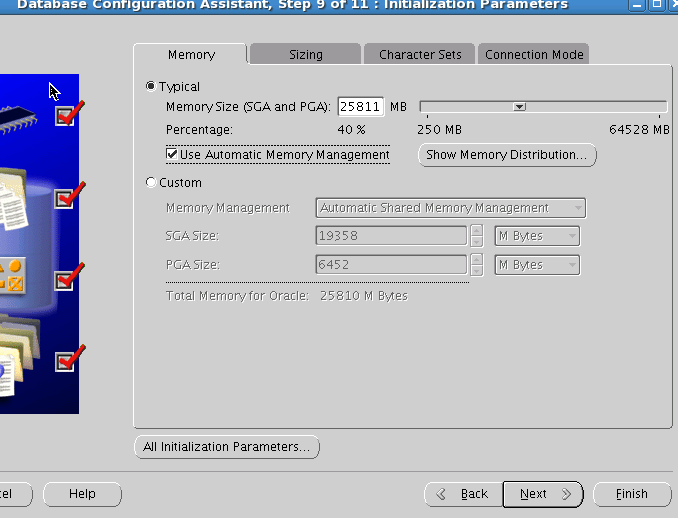The height and width of the screenshot is (518, 678).
Task: Click the Memory Size input field
Action: point(361,106)
